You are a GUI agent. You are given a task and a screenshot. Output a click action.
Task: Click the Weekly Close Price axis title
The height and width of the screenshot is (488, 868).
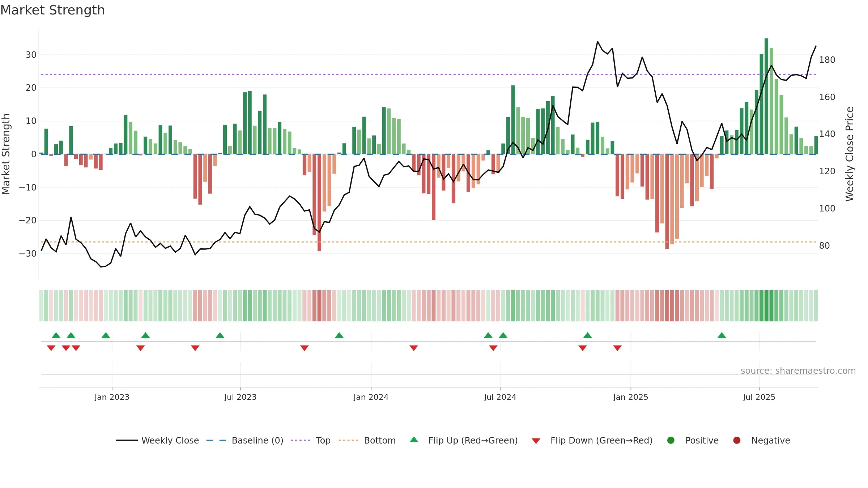[x=850, y=154]
